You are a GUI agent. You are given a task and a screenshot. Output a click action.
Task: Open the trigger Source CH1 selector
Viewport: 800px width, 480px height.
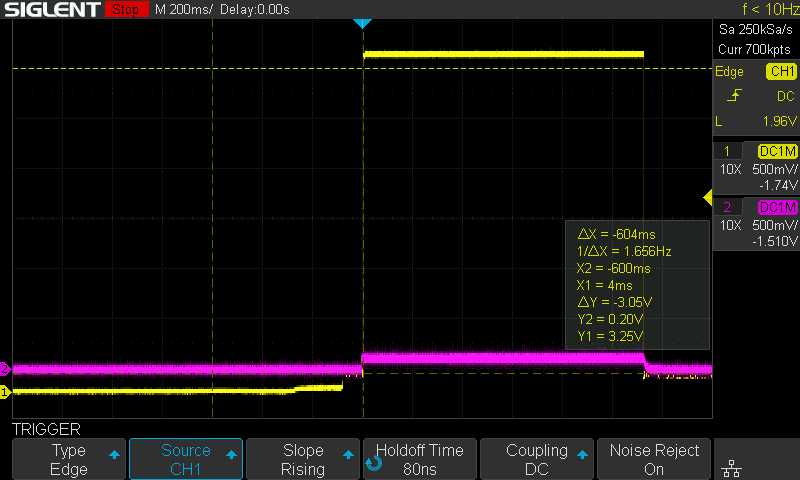(186, 460)
